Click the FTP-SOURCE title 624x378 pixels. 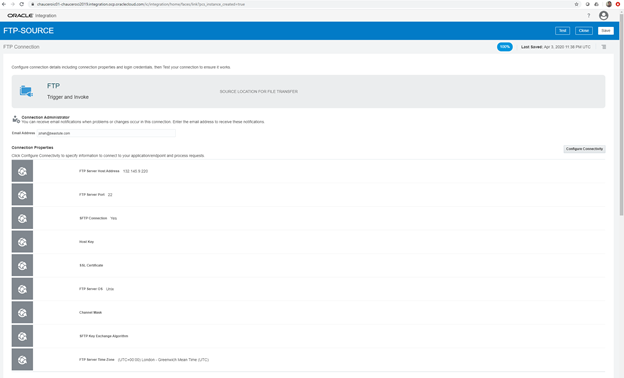[28, 31]
